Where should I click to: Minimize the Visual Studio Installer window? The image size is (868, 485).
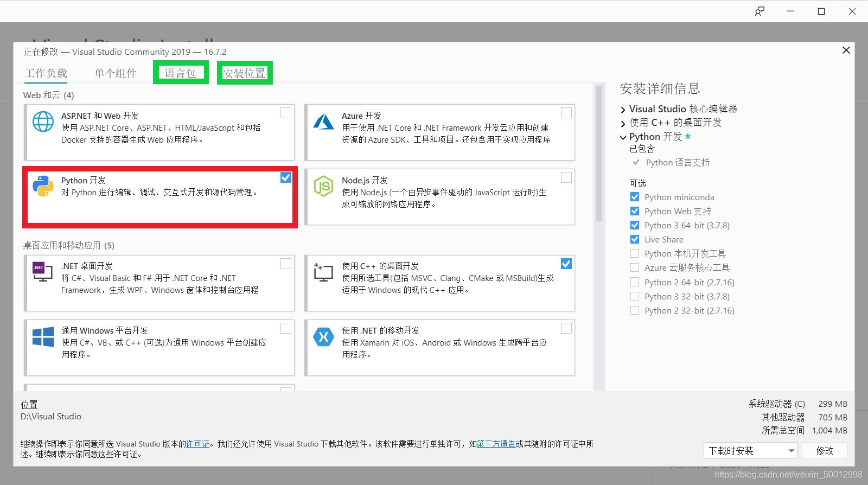click(790, 11)
